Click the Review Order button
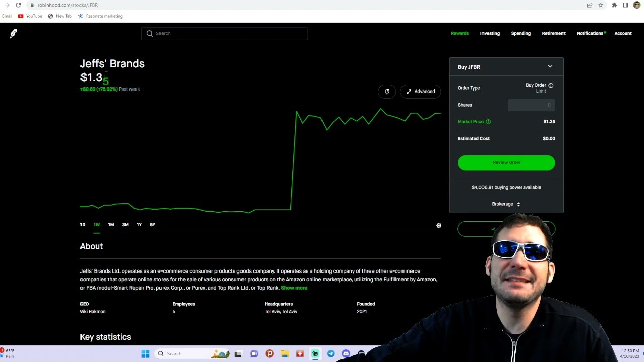This screenshot has height=362, width=644. [x=507, y=163]
